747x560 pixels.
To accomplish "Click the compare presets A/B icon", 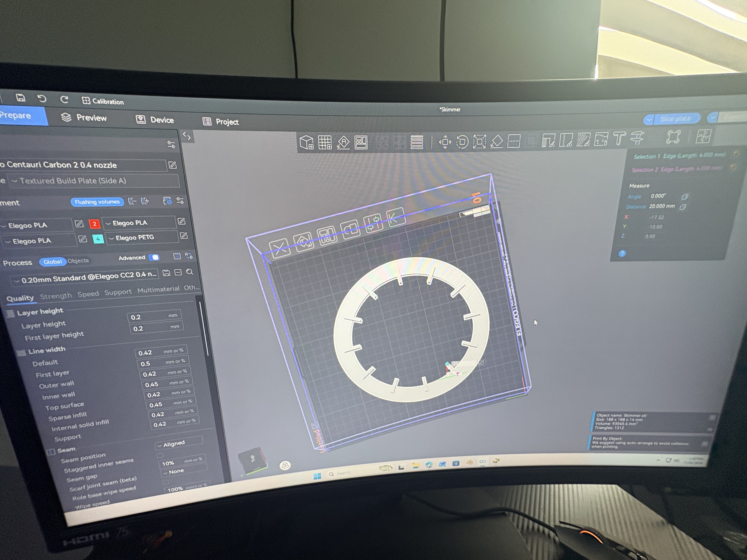I will pyautogui.click(x=188, y=256).
